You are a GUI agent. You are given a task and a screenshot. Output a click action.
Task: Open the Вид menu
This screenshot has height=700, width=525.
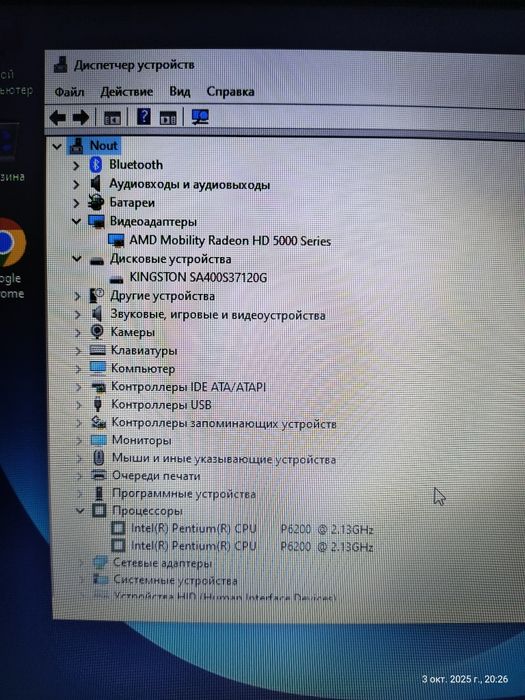(x=180, y=92)
